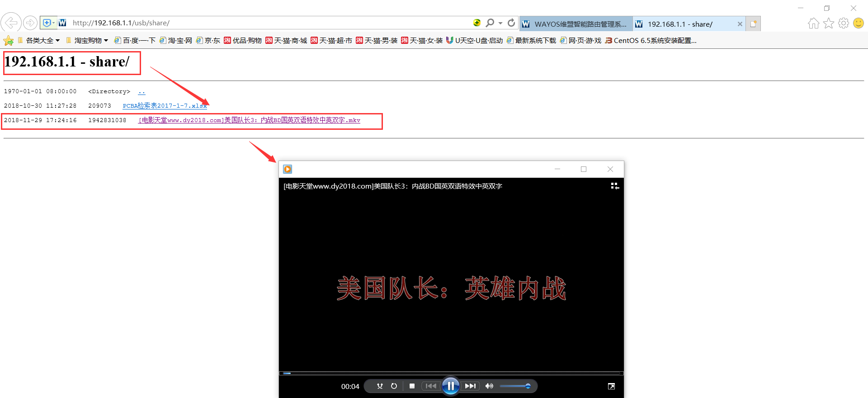Expand the 淘宝购物 favorites folder
The width and height of the screenshot is (868, 398).
coord(87,41)
